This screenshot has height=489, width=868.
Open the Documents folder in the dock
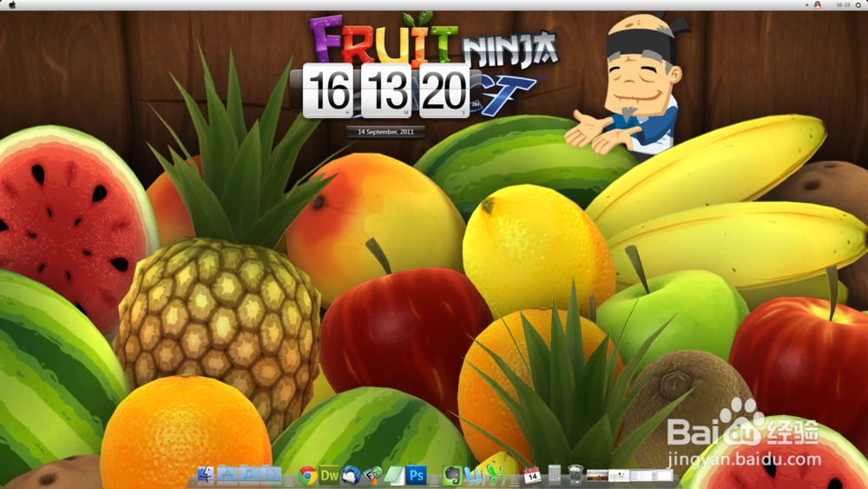(x=270, y=474)
